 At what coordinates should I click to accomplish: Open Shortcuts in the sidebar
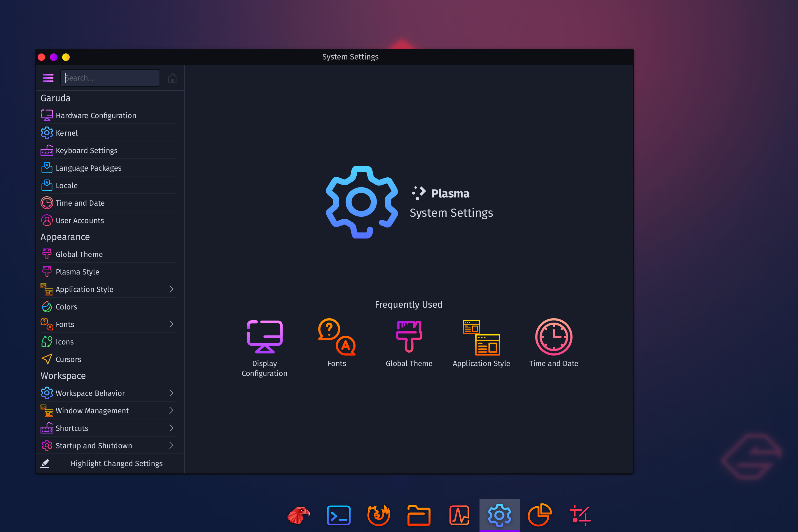(108, 428)
